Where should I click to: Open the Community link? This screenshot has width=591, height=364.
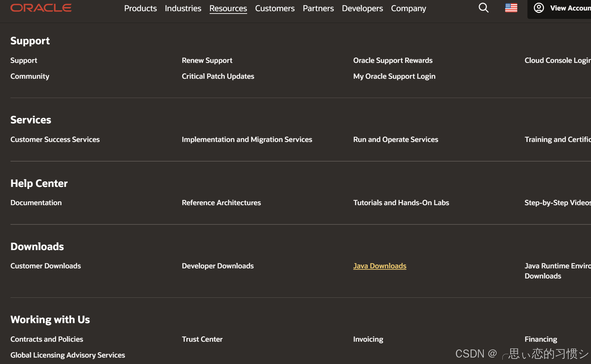[x=30, y=76]
